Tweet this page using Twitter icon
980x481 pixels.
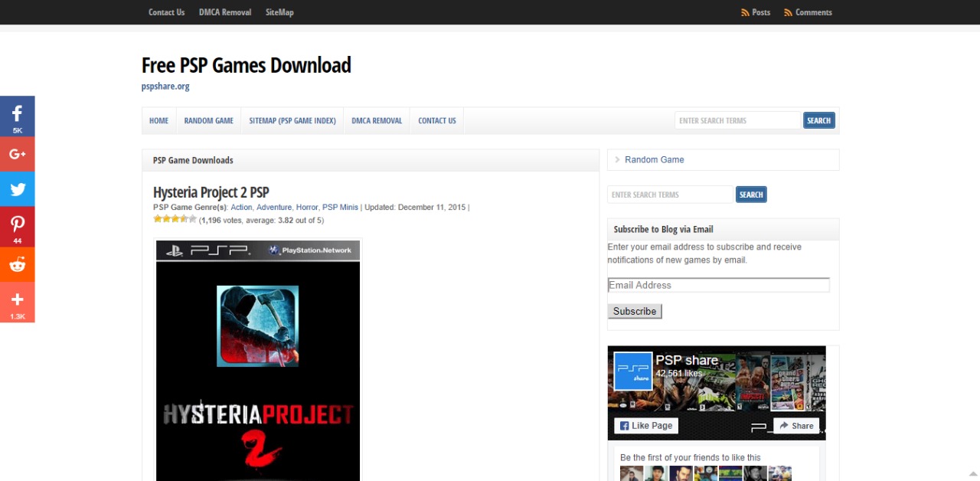17,189
